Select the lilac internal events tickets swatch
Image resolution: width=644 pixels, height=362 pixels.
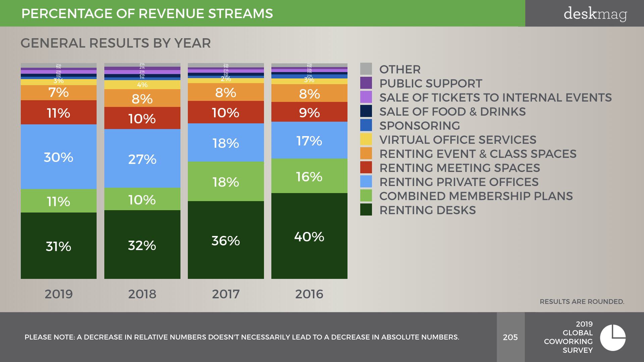(366, 97)
